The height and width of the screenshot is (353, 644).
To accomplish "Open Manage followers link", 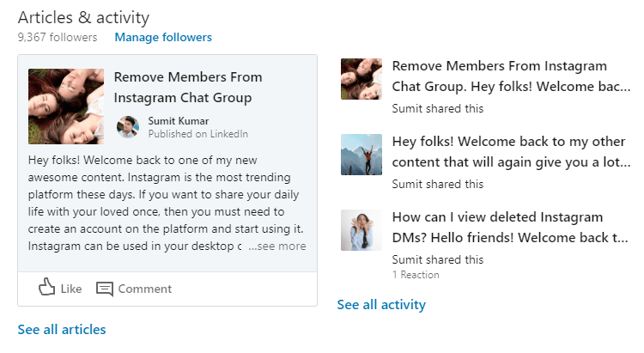I will click(x=163, y=38).
